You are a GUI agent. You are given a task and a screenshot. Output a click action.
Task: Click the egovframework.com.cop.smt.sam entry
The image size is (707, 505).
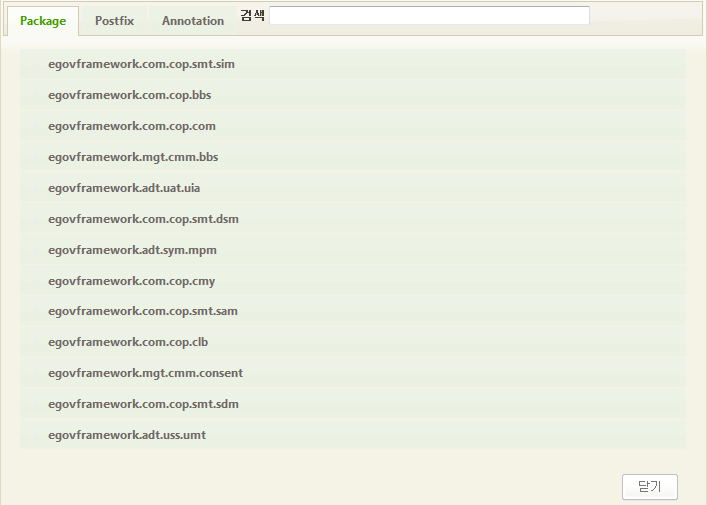[x=142, y=311]
